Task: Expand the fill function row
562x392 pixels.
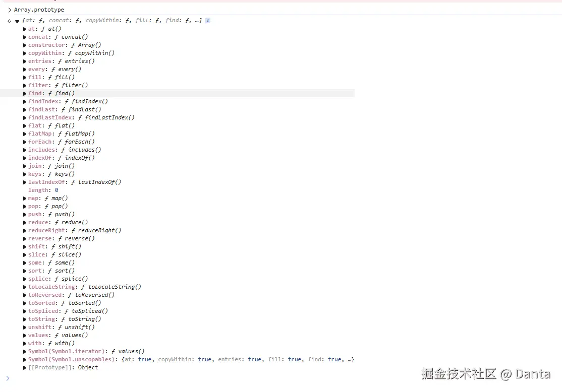Action: pos(25,77)
